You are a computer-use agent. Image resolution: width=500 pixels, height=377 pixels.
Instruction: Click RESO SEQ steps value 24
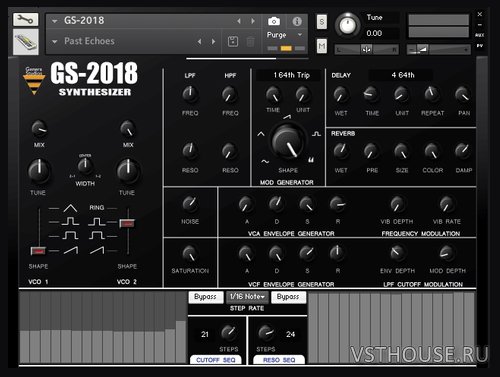point(290,334)
